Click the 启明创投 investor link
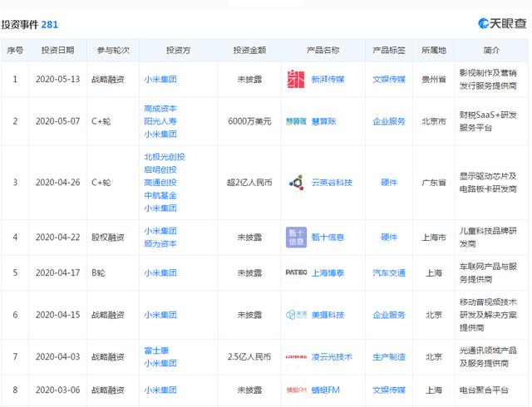532x407 pixels. [x=160, y=169]
